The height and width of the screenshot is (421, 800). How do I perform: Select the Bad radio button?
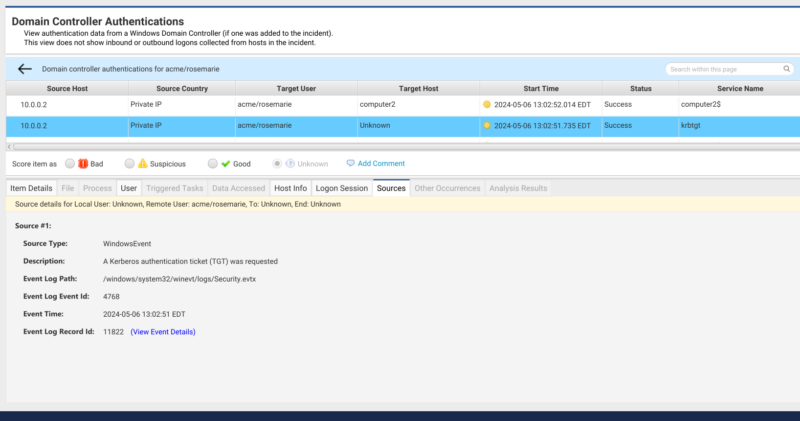(x=70, y=163)
